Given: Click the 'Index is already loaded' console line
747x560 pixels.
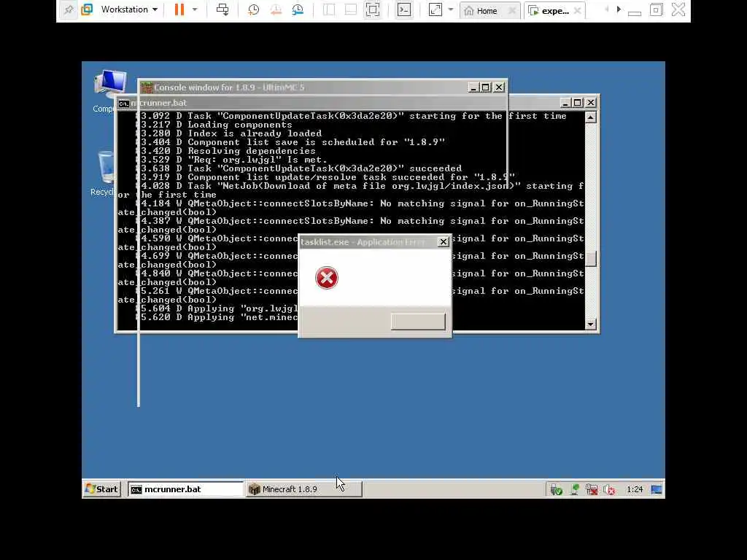Looking at the screenshot, I should (x=255, y=133).
